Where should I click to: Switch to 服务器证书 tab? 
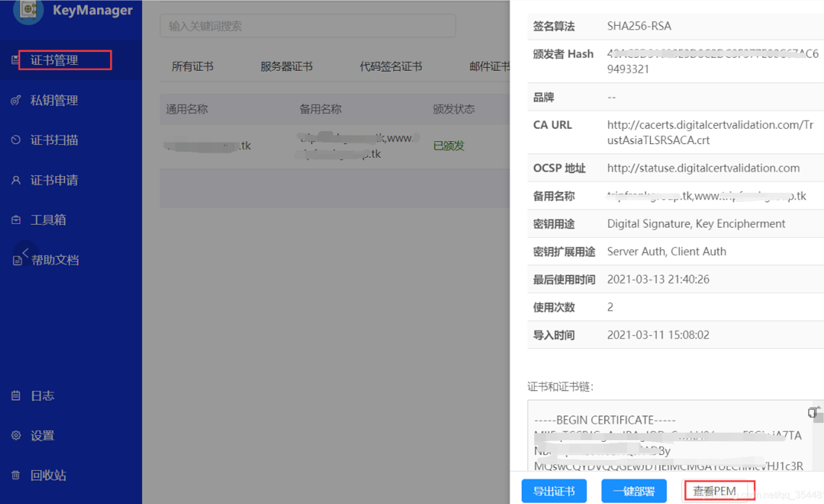(286, 67)
